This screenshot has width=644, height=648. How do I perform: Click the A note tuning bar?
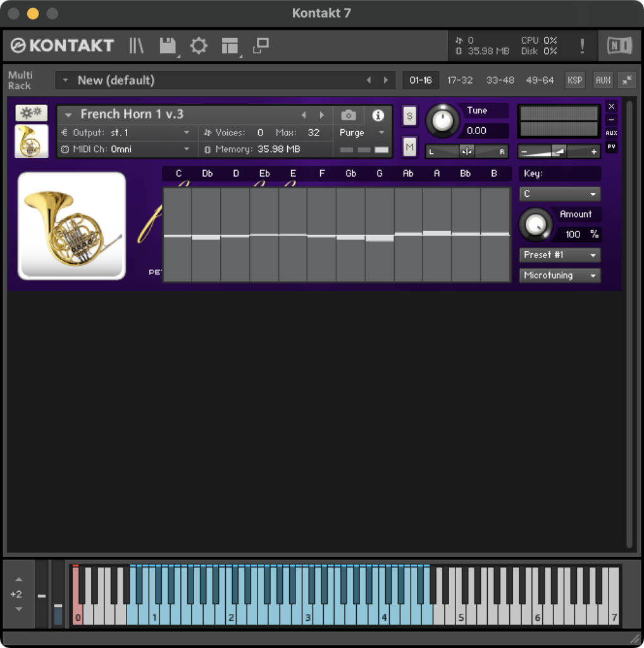click(x=437, y=235)
